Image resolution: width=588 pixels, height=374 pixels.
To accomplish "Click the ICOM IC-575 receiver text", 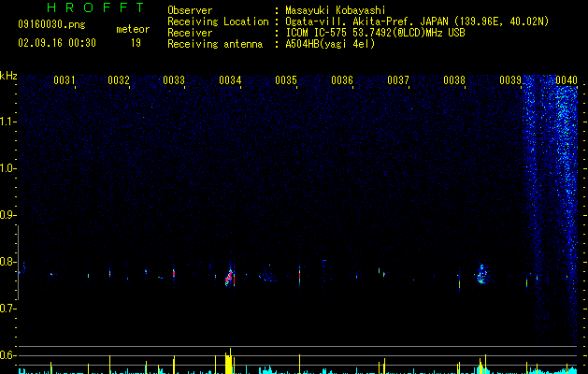I will click(x=375, y=33).
